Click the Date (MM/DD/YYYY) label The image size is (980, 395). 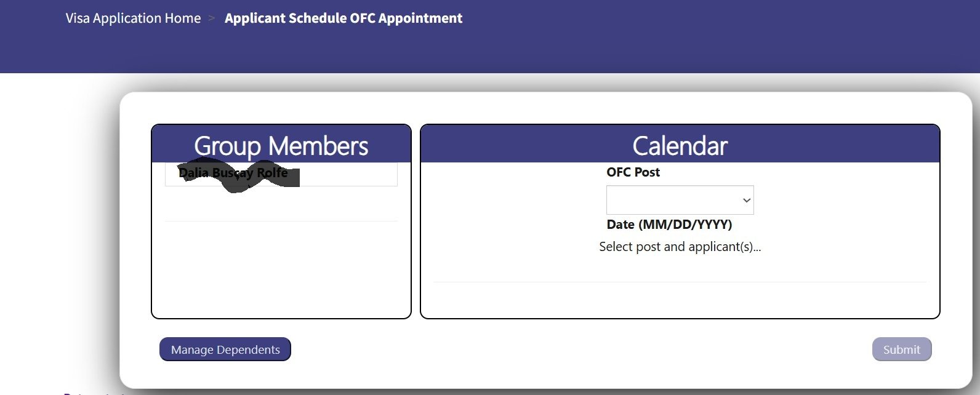669,225
